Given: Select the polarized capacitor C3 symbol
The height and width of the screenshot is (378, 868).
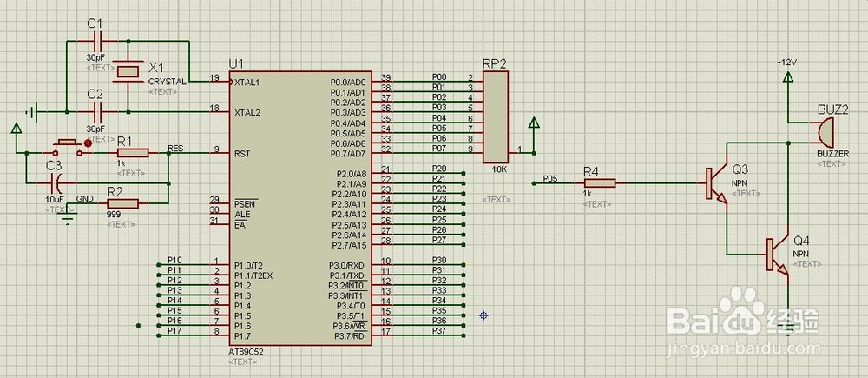Looking at the screenshot, I should tap(56, 182).
